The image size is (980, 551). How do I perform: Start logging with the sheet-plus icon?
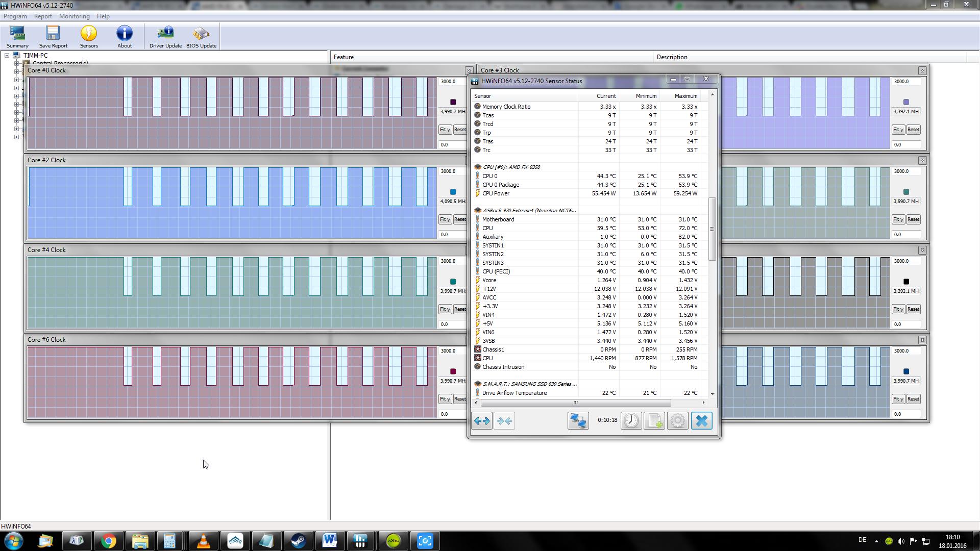coord(654,421)
